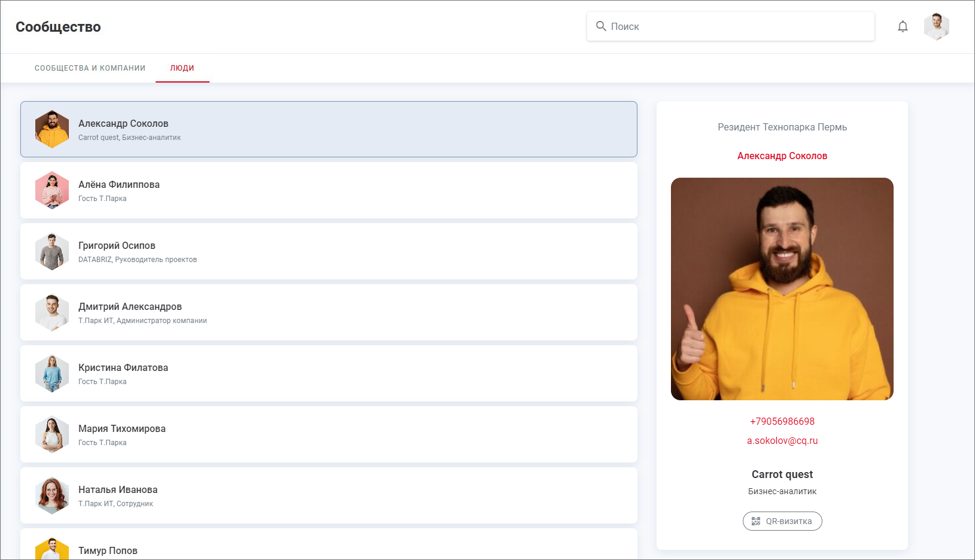Click phone number +79056986698 link
Screen dimensions: 975x560
pos(782,421)
